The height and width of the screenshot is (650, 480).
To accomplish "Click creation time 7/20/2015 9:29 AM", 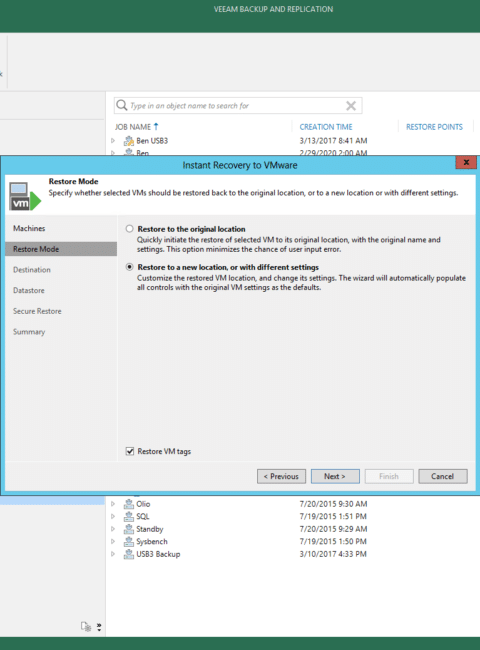I will 333,529.
